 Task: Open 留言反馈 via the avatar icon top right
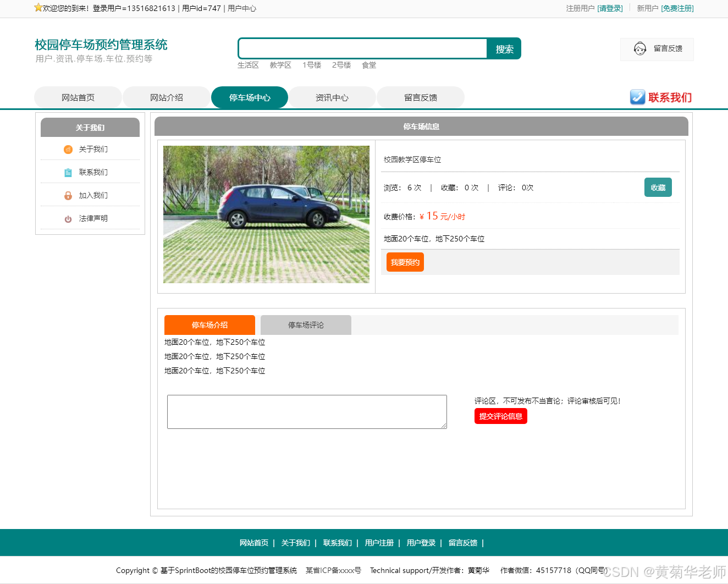coord(639,49)
